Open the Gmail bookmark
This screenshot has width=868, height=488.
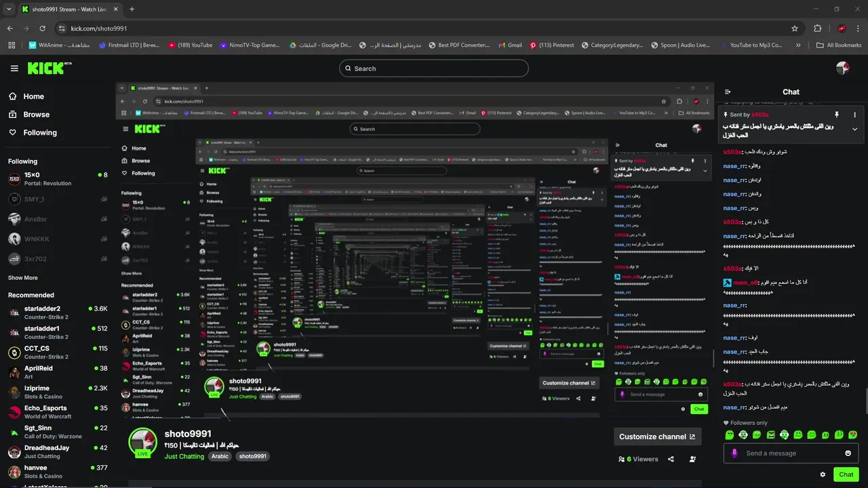click(510, 45)
